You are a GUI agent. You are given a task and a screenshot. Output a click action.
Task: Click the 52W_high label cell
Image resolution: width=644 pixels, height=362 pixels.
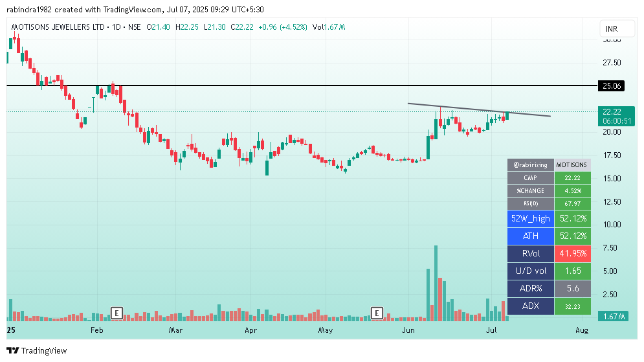[x=531, y=219]
